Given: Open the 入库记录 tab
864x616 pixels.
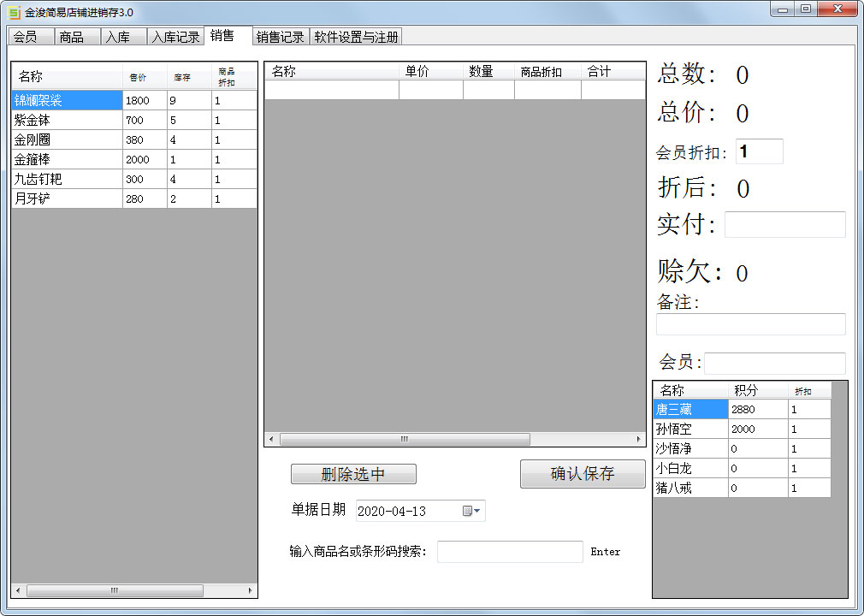Looking at the screenshot, I should click(x=175, y=37).
